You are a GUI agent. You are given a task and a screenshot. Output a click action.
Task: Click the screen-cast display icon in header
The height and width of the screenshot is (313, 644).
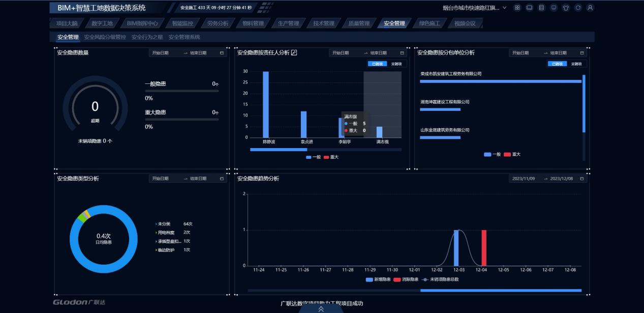529,8
